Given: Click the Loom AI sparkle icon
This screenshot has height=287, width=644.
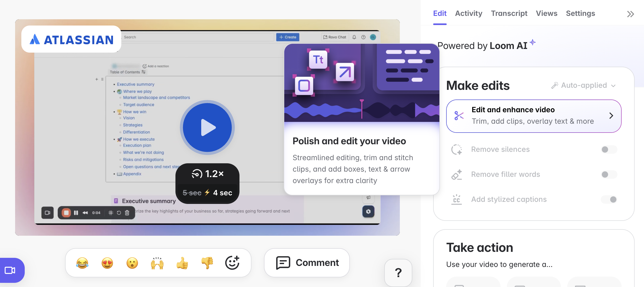Looking at the screenshot, I should coord(533,42).
